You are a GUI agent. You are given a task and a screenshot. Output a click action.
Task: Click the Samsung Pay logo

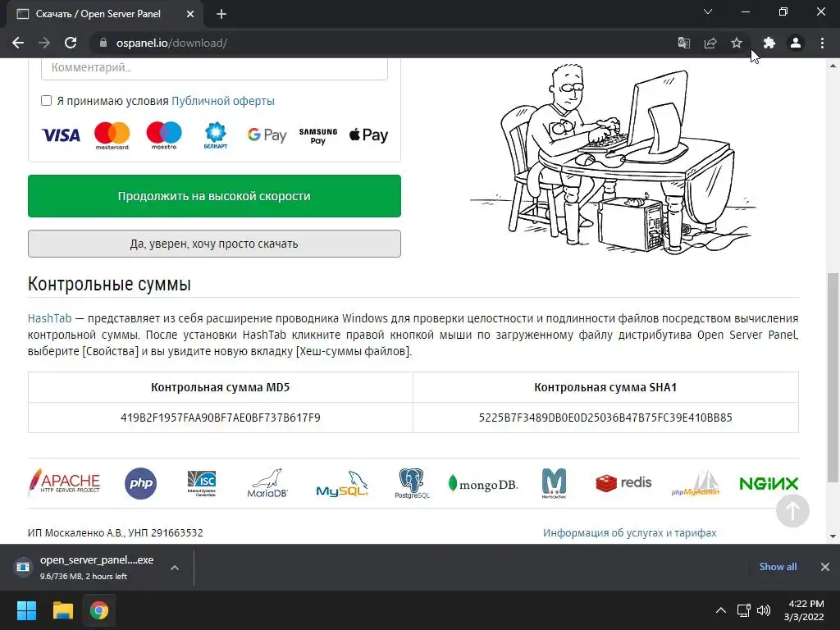pyautogui.click(x=318, y=136)
